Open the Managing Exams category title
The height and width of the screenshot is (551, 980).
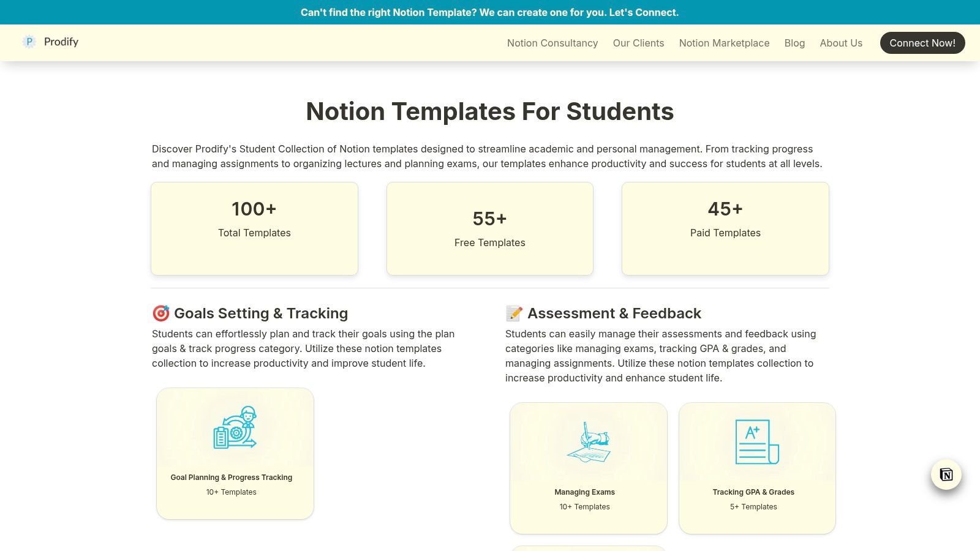click(584, 492)
